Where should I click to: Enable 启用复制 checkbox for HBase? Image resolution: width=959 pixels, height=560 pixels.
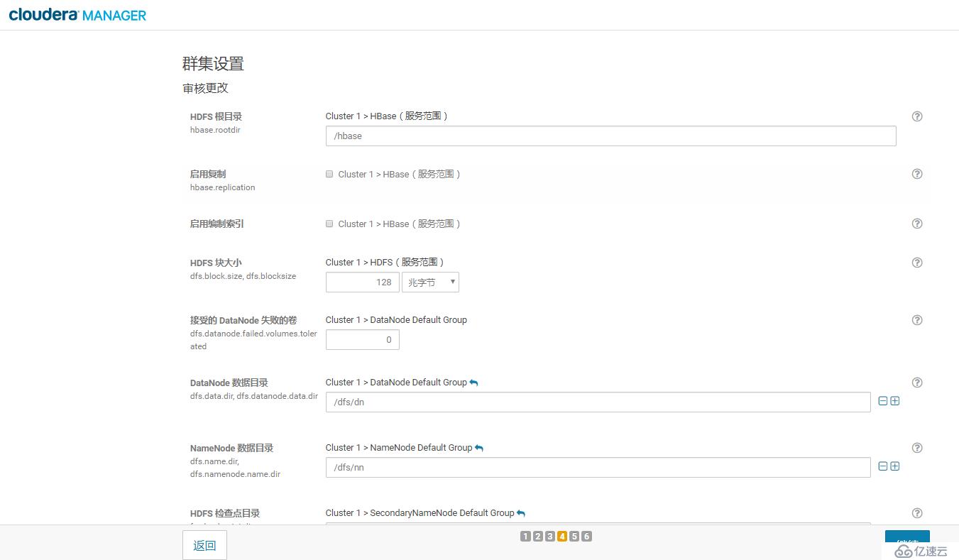tap(329, 174)
